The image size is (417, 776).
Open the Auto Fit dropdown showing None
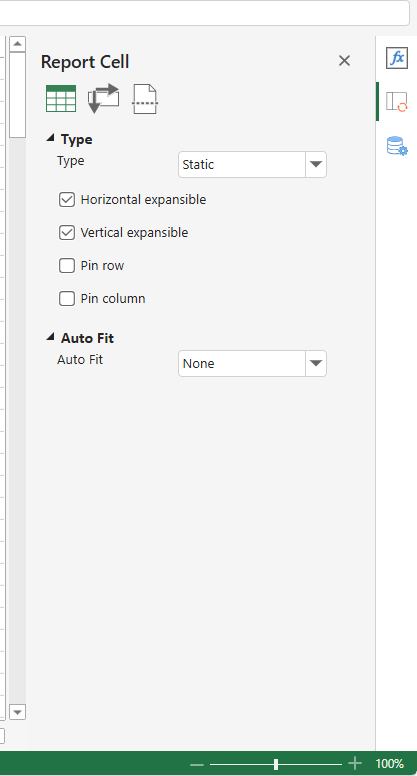252,364
